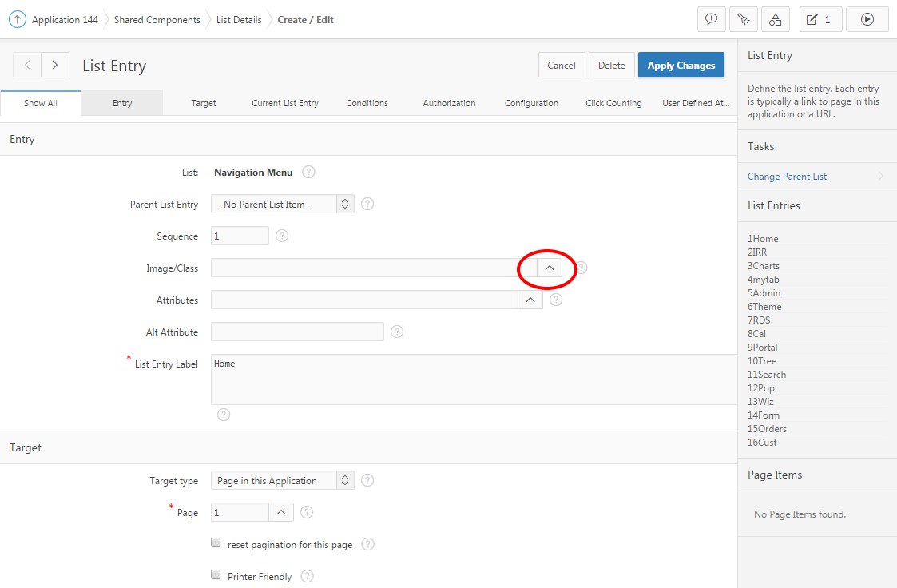
Task: Open help icon beside Sequence field
Action: (x=282, y=236)
